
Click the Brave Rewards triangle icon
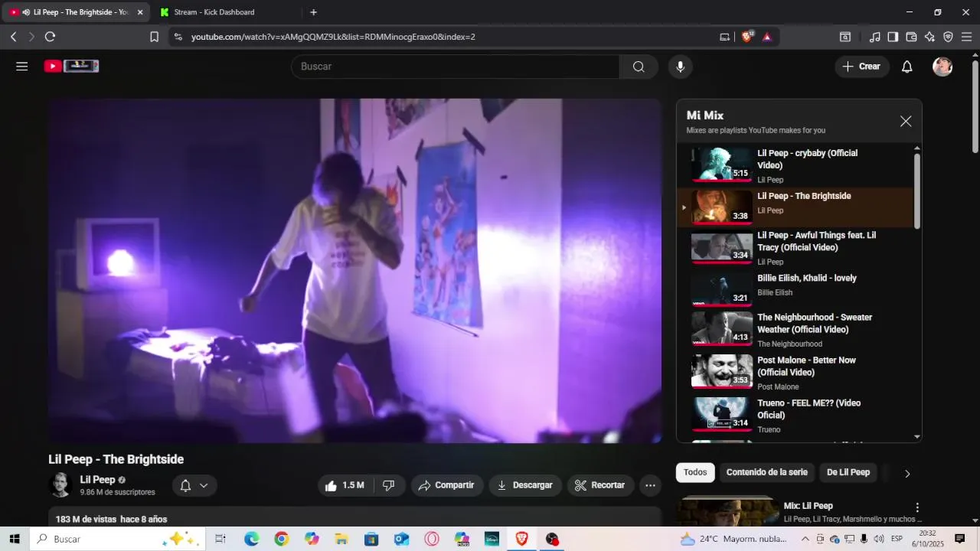(767, 36)
